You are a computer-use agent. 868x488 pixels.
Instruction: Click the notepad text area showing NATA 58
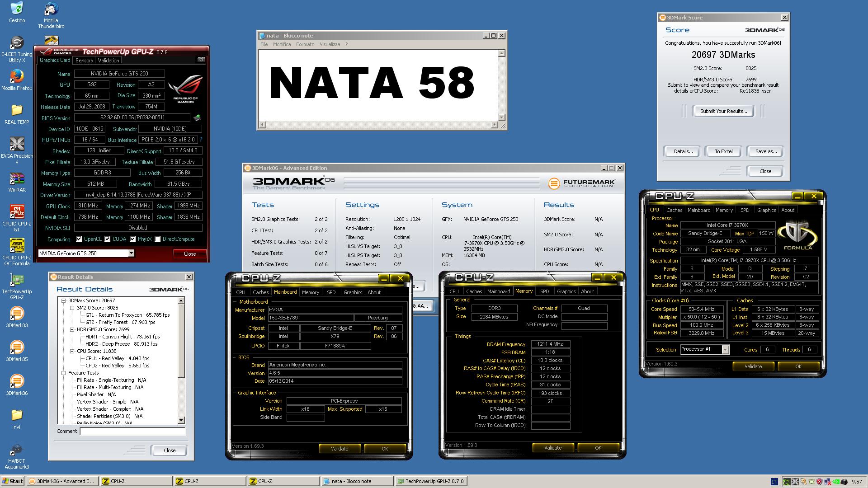pos(378,84)
